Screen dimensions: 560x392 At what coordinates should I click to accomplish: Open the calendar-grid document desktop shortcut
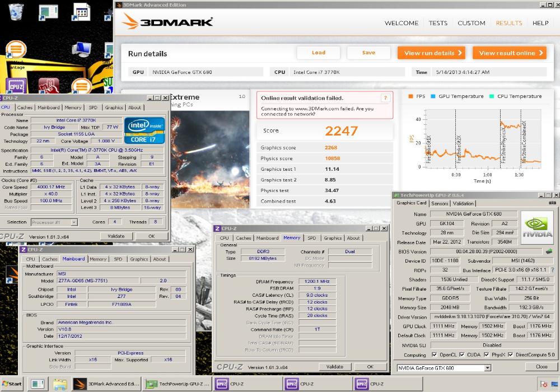pos(81,12)
